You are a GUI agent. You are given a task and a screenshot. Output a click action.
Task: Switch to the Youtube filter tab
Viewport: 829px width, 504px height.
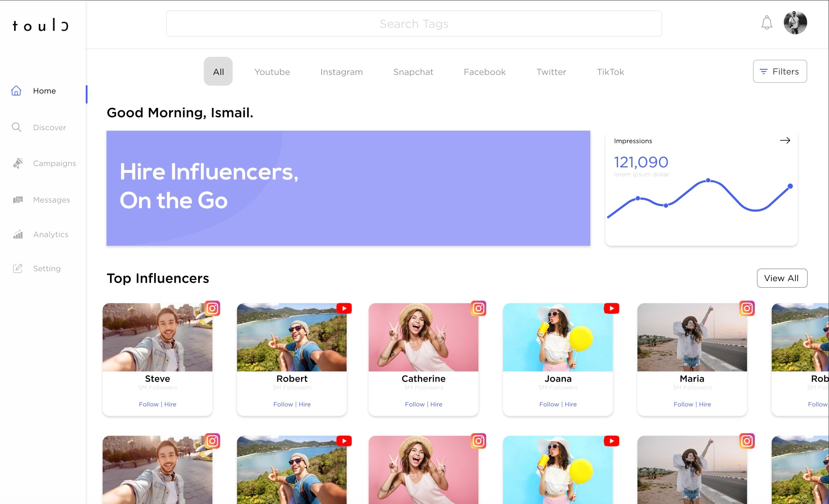272,72
